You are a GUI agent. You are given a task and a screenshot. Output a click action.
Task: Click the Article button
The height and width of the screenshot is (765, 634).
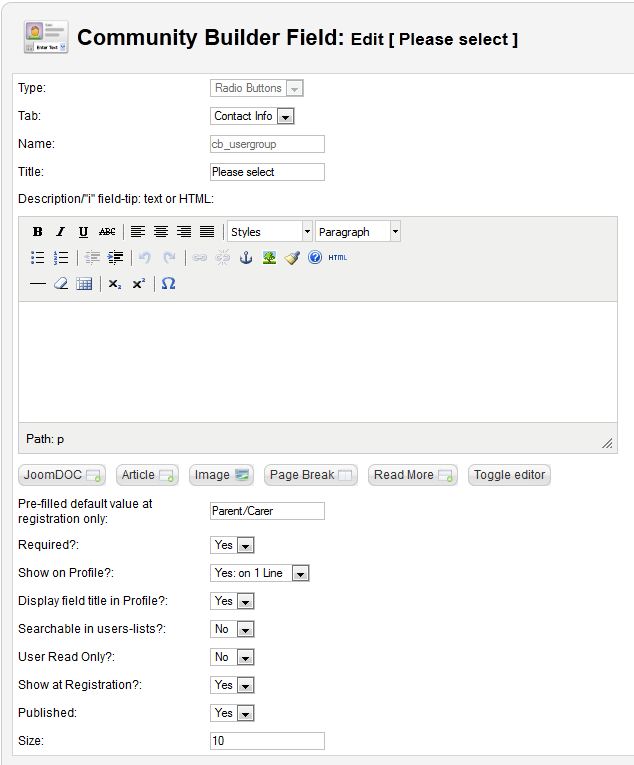(147, 475)
